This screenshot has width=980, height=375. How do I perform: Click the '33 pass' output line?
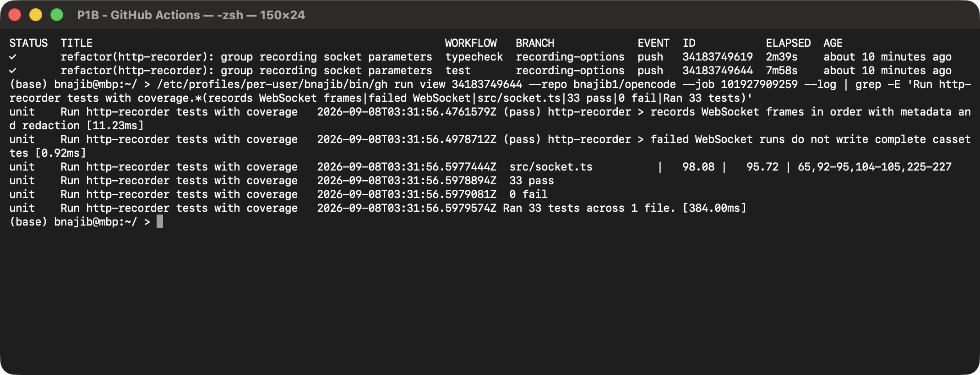[x=532, y=181]
